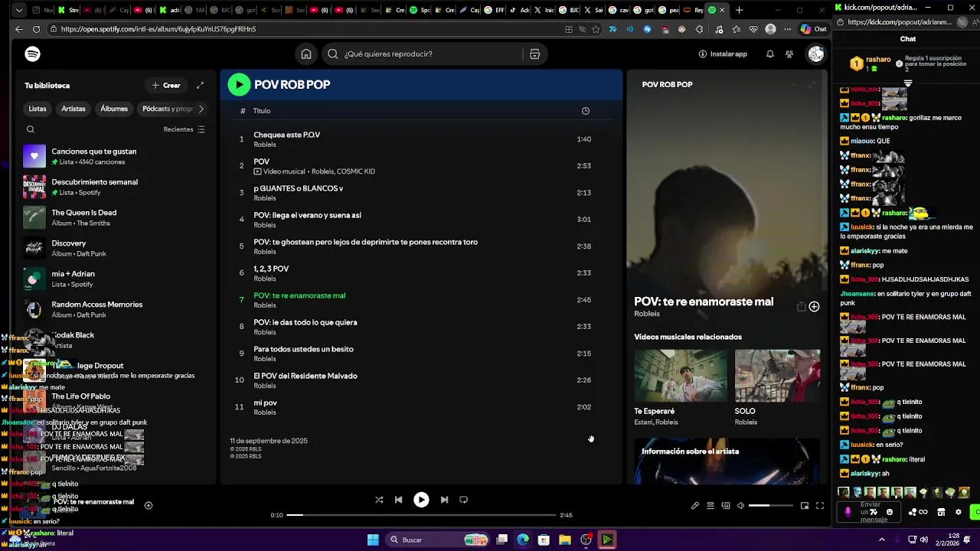Select the Álbumes filter chip
The image size is (980, 551).
pyautogui.click(x=114, y=109)
